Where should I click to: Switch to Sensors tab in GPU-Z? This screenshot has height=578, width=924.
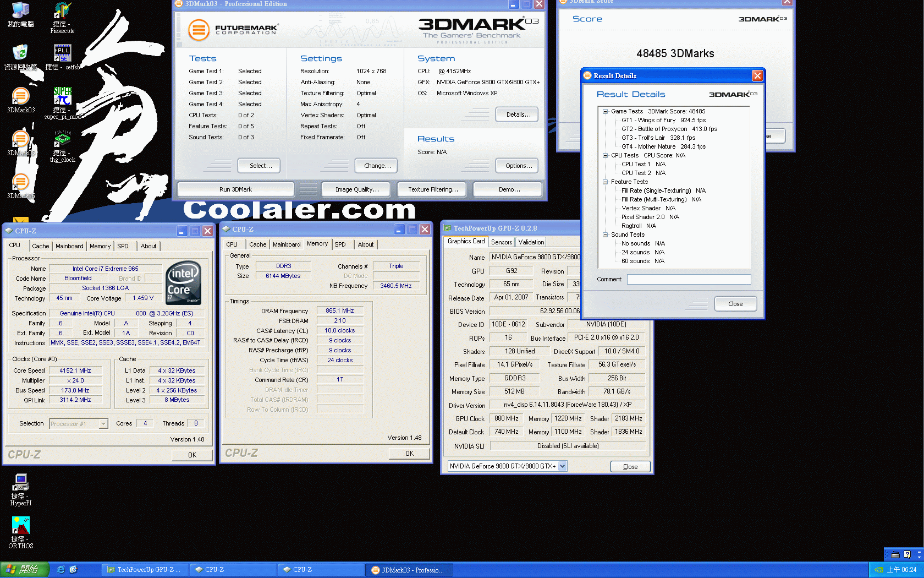pos(502,242)
